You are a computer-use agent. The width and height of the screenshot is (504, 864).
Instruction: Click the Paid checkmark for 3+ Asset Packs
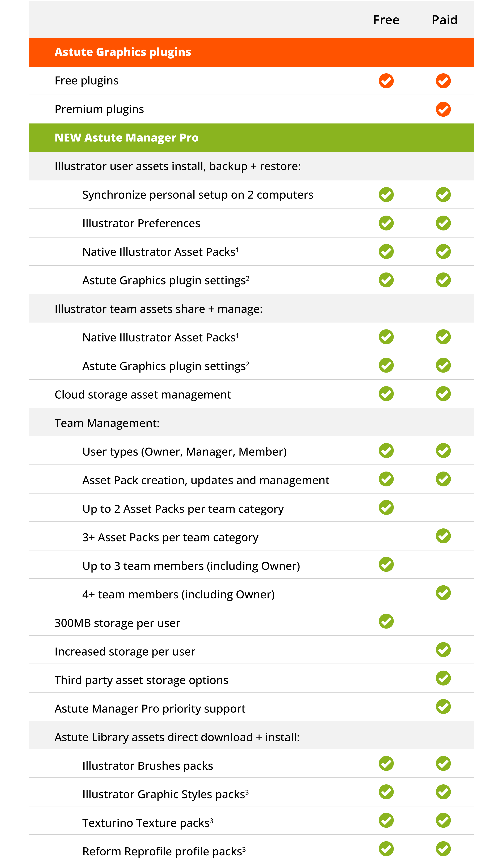pos(443,536)
